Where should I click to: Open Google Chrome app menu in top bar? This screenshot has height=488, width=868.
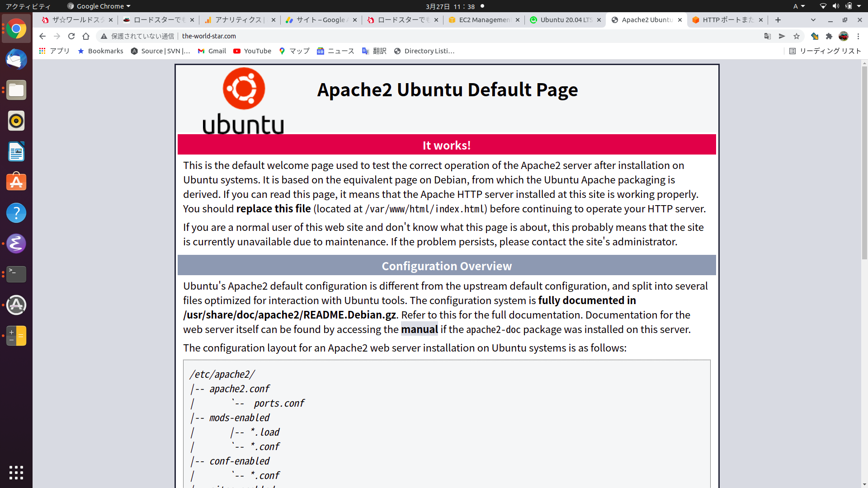(99, 6)
